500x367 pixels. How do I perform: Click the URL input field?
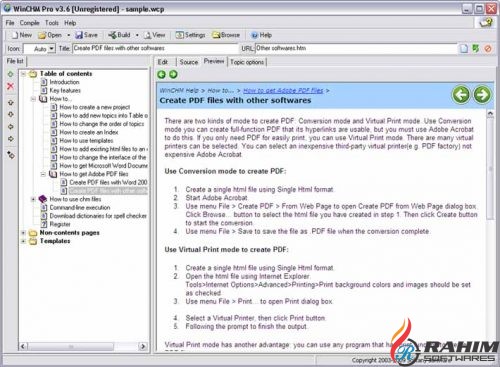coord(356,48)
